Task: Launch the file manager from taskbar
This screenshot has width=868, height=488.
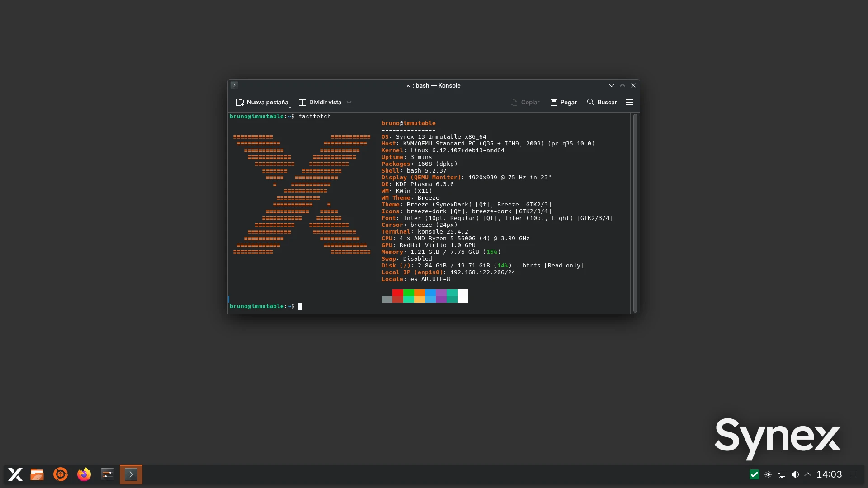Action: point(37,474)
